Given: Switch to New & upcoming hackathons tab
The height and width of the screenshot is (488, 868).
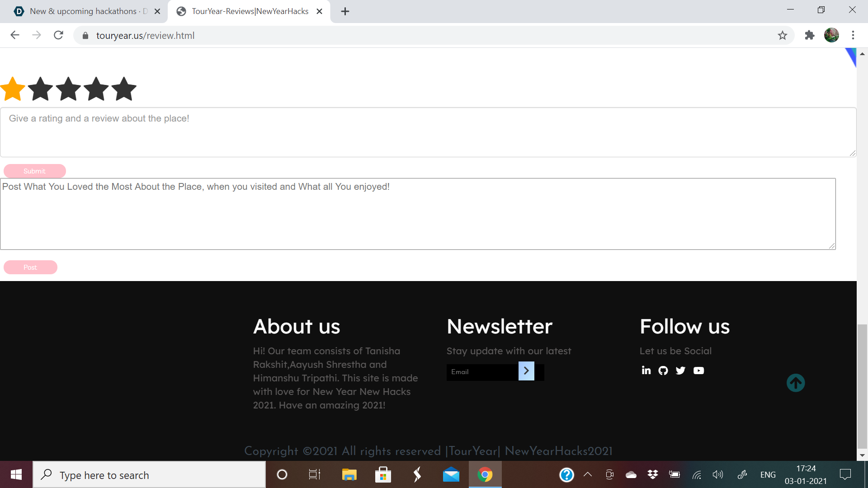Looking at the screenshot, I should point(84,11).
